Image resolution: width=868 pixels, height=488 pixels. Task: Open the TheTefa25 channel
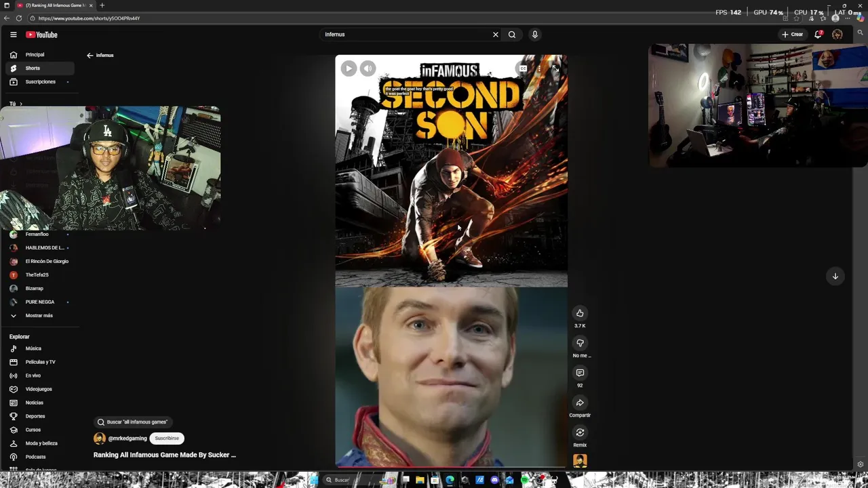click(x=39, y=275)
